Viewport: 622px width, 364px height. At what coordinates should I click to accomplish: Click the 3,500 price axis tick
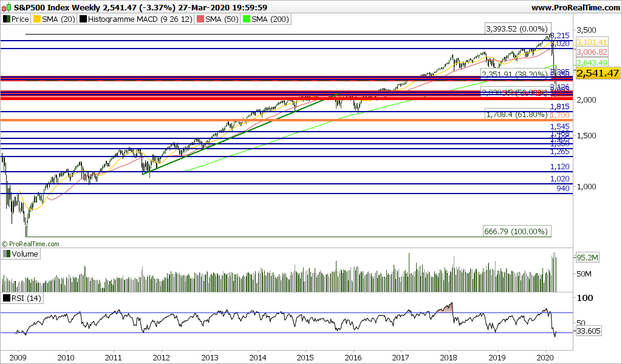coord(587,30)
